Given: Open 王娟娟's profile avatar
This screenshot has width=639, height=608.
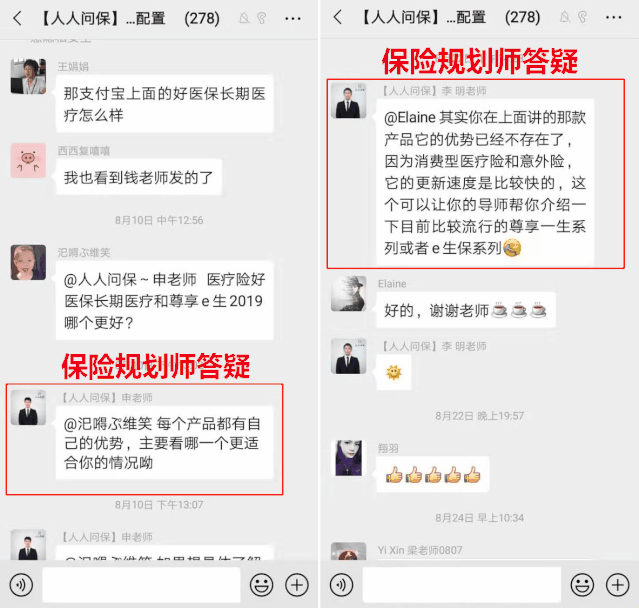Looking at the screenshot, I should coord(28,77).
